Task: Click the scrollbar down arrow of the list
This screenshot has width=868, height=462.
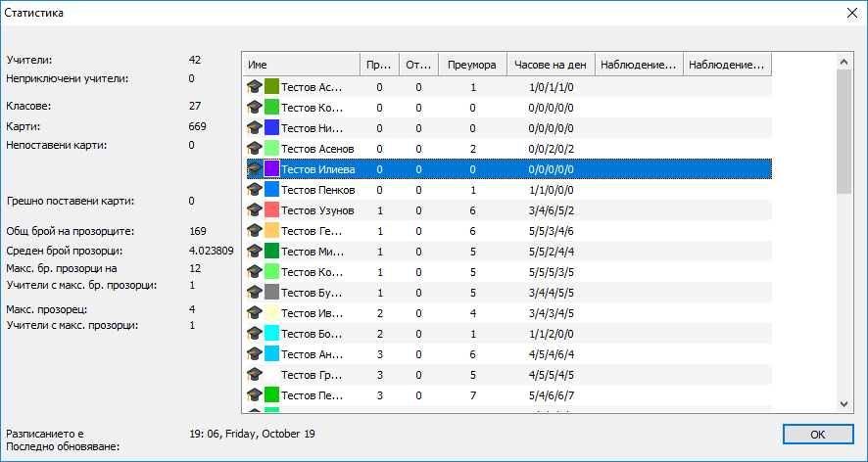Action: tap(844, 403)
